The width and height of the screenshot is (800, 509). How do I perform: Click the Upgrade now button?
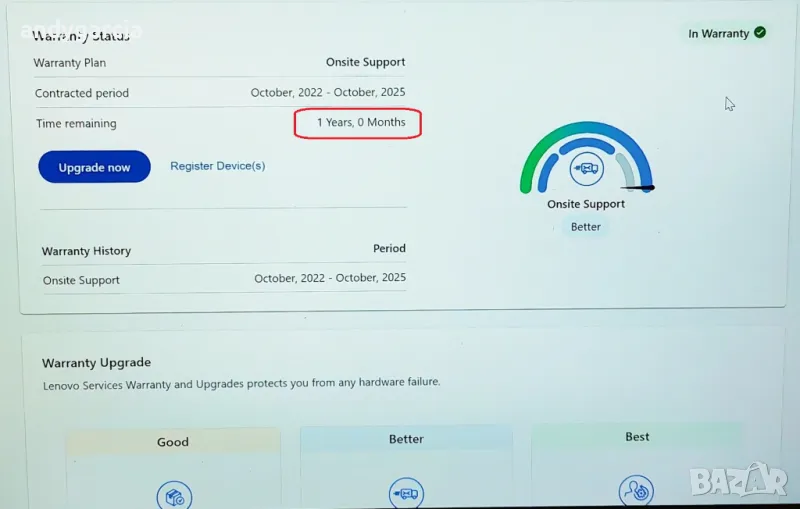[94, 167]
